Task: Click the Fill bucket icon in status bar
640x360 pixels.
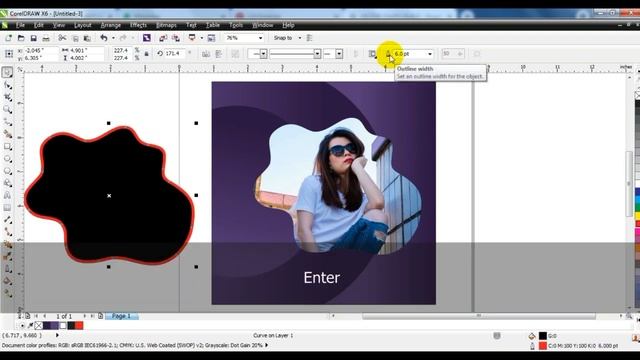Action: tap(532, 336)
